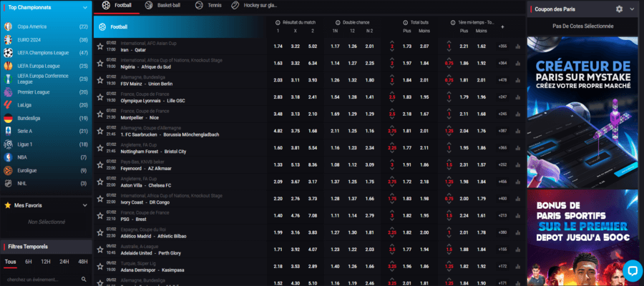Viewport: 644px width, 286px height.
Task: Select the 6H time filter
Action: (29, 262)
